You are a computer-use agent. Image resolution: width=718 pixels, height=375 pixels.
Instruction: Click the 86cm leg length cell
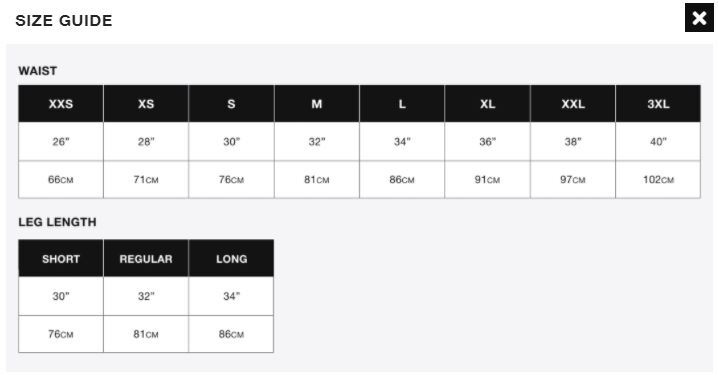(x=231, y=334)
